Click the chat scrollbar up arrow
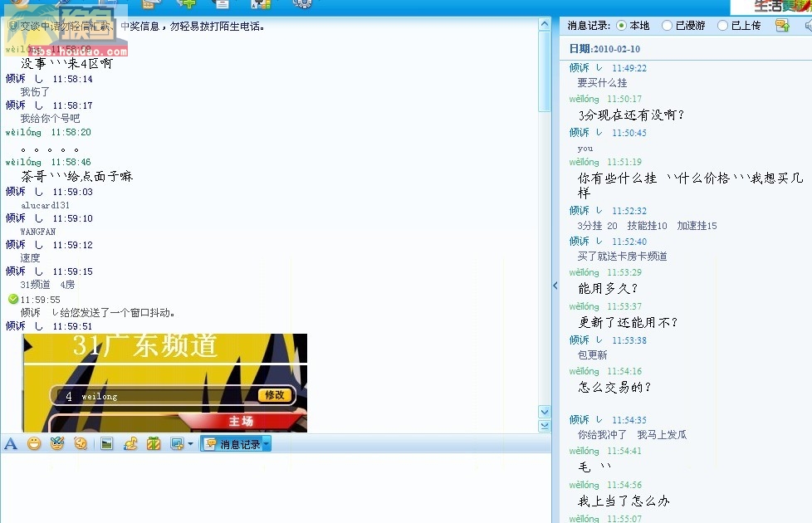The image size is (812, 523). click(x=545, y=24)
